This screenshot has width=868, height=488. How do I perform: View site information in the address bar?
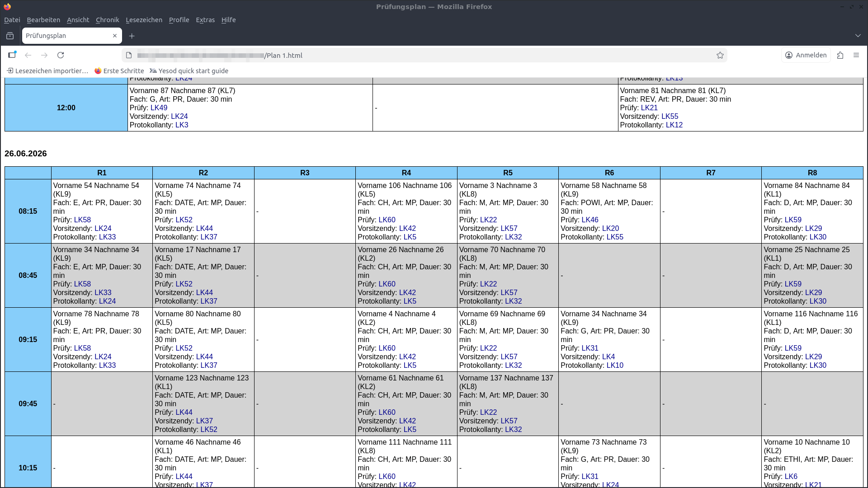(129, 55)
